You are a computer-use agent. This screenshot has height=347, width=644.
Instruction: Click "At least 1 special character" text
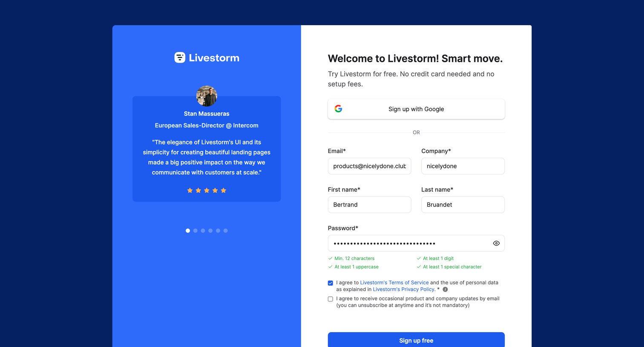452,267
